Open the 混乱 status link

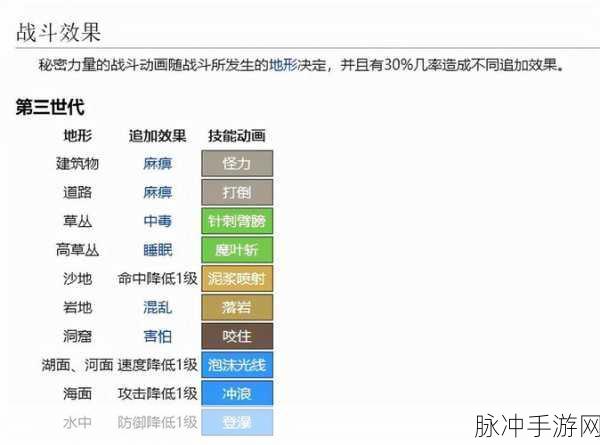(158, 308)
